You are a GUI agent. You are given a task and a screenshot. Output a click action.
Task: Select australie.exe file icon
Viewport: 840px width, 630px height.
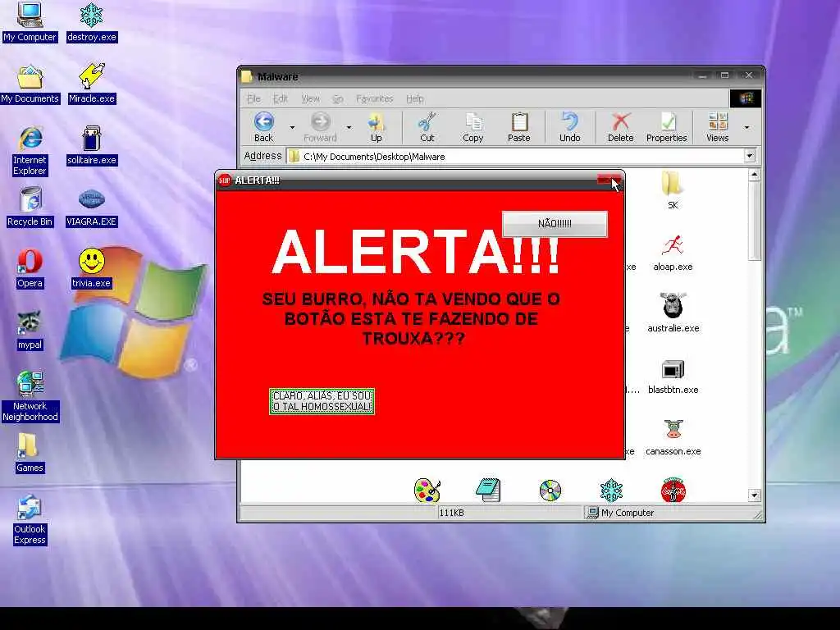pyautogui.click(x=673, y=313)
